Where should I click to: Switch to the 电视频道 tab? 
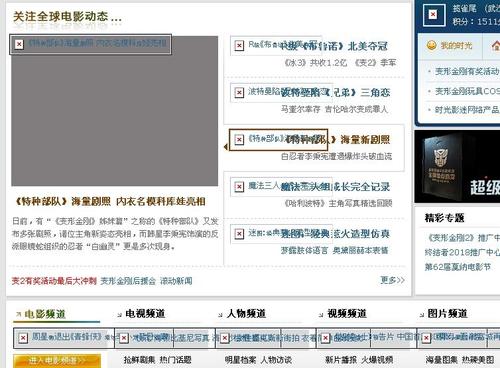click(x=145, y=314)
